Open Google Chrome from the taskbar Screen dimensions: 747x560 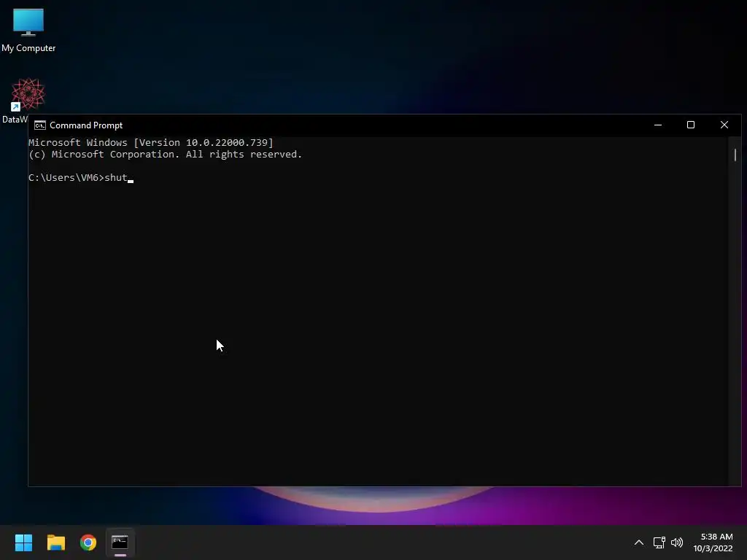[x=88, y=542]
